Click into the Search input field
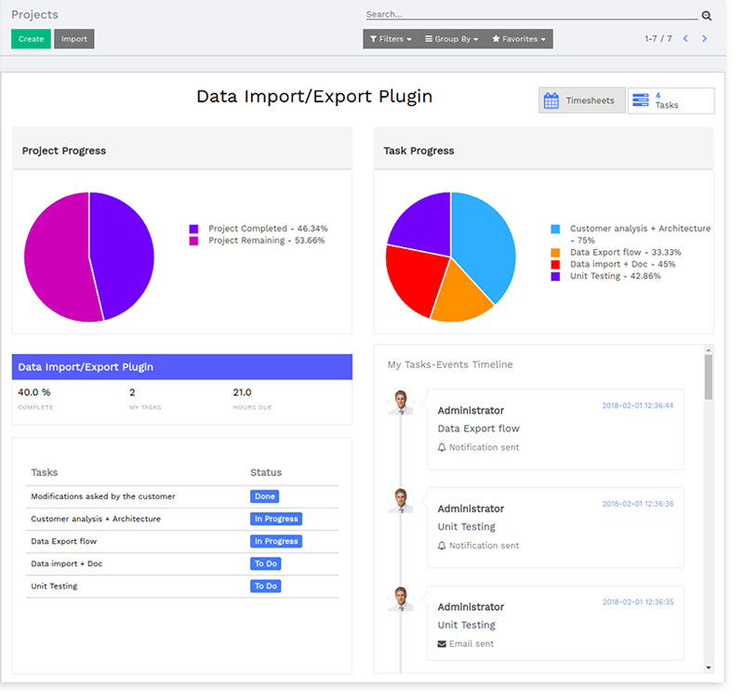The width and height of the screenshot is (744, 700). (530, 15)
